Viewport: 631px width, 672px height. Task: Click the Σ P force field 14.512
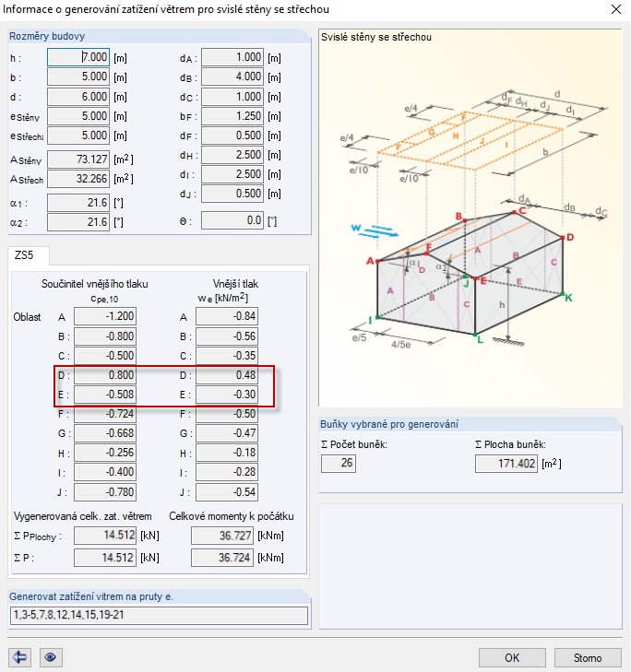(105, 558)
